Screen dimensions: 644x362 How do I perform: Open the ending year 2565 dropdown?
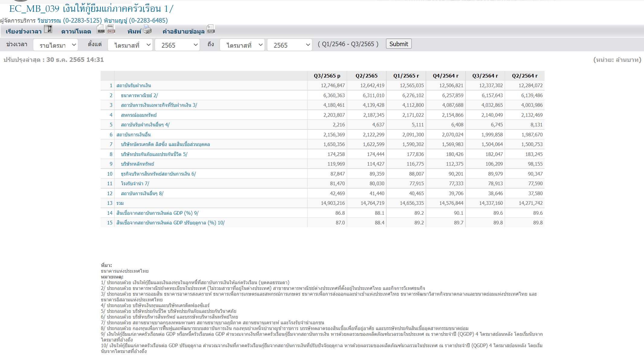click(x=289, y=45)
